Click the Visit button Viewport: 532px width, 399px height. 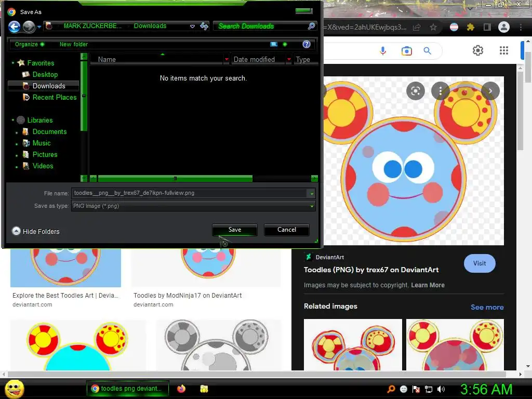click(x=480, y=263)
